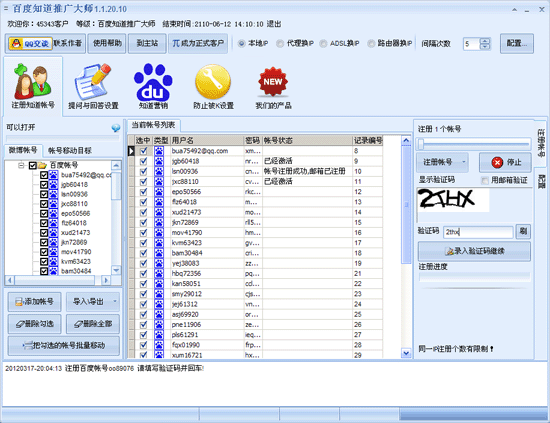
Task: Click the 联系作者 toolbar button
Action: click(x=68, y=43)
